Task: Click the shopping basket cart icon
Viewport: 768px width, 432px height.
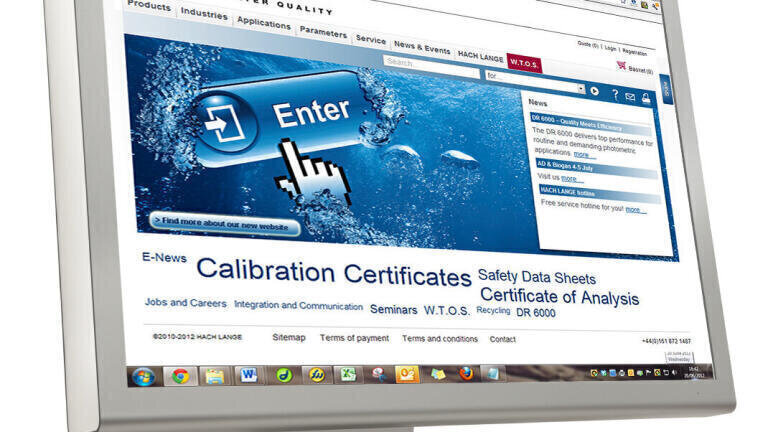Action: 621,65
